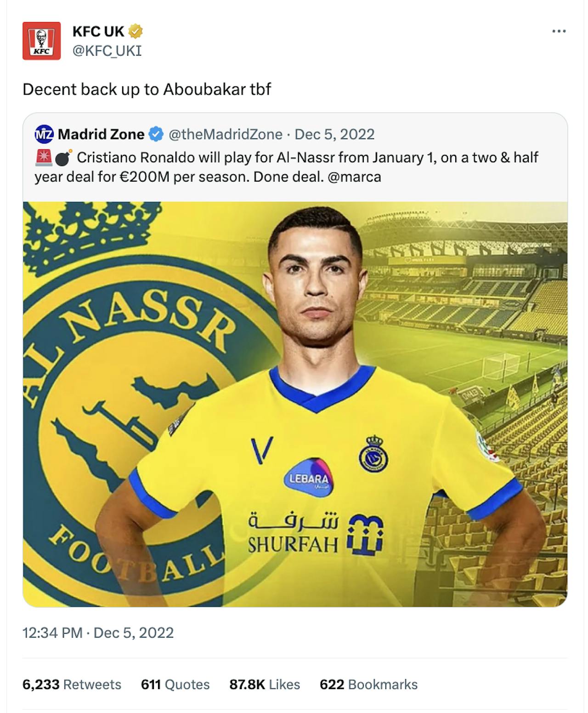Open the @KFC_UKI handle
This screenshot has width=588, height=713.
[x=107, y=51]
